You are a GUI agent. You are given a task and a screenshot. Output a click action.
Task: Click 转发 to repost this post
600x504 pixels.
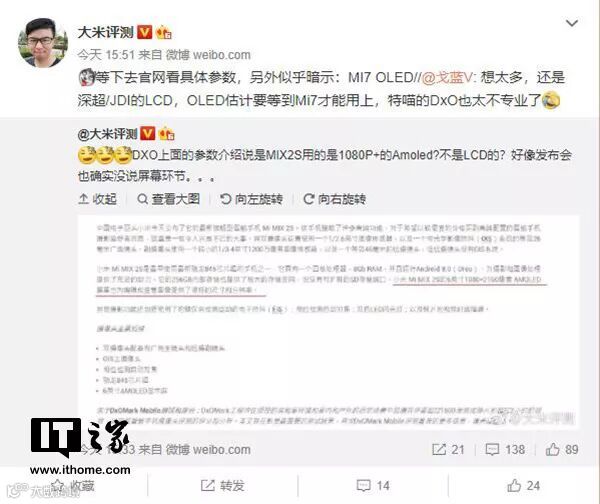coord(223,486)
